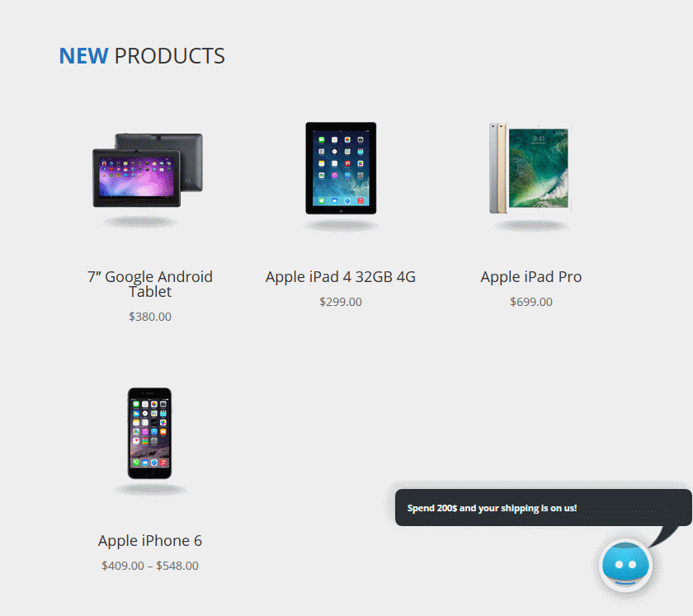Click the free shipping chat bubble message
Image resolution: width=693 pixels, height=616 pixels.
coord(492,508)
